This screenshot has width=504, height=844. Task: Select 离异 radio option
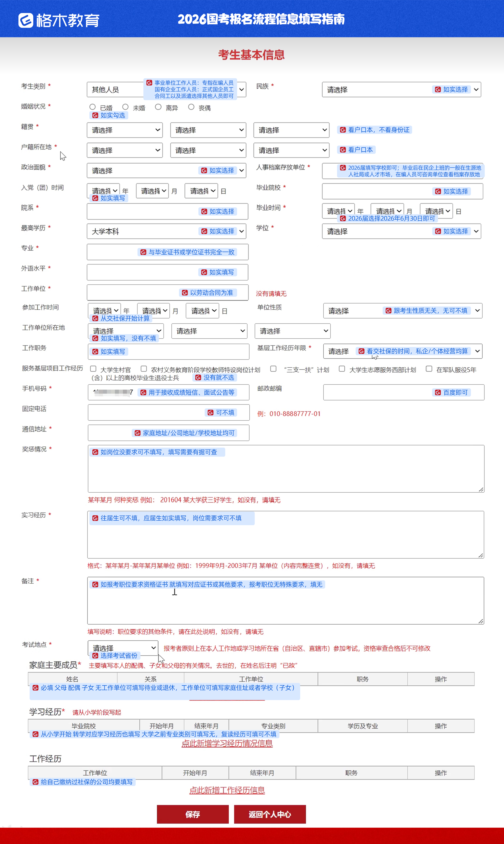coord(158,107)
